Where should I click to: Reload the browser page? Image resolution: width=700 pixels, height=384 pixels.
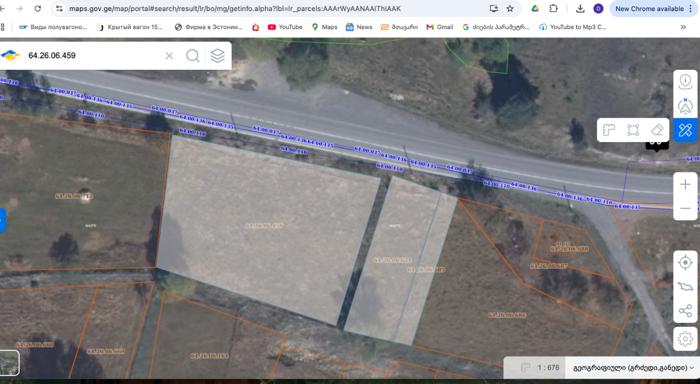(x=38, y=8)
